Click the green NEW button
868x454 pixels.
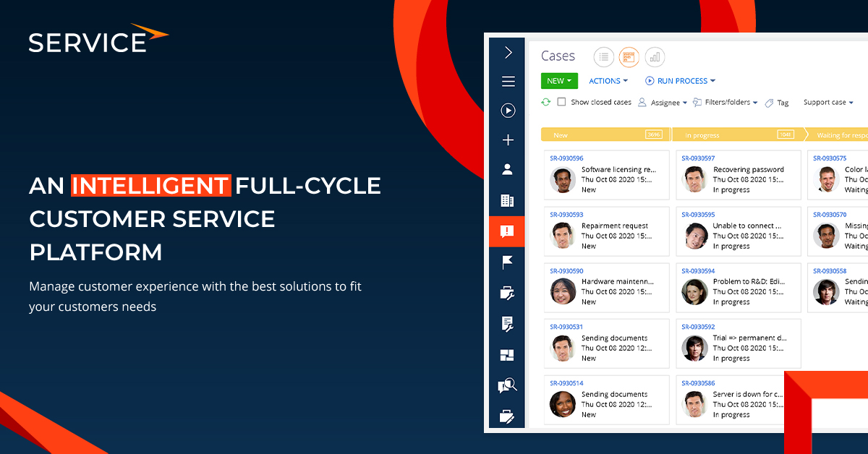[x=559, y=80]
